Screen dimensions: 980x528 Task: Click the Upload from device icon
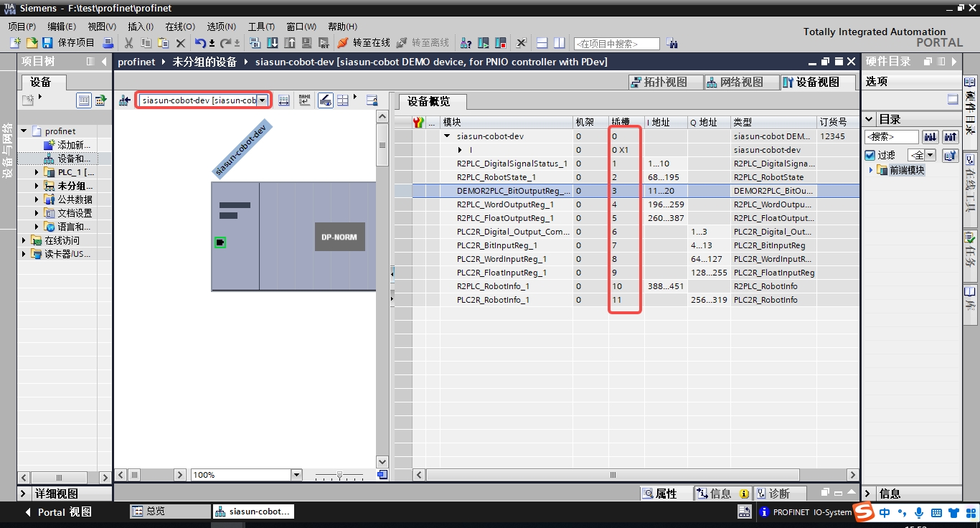290,43
